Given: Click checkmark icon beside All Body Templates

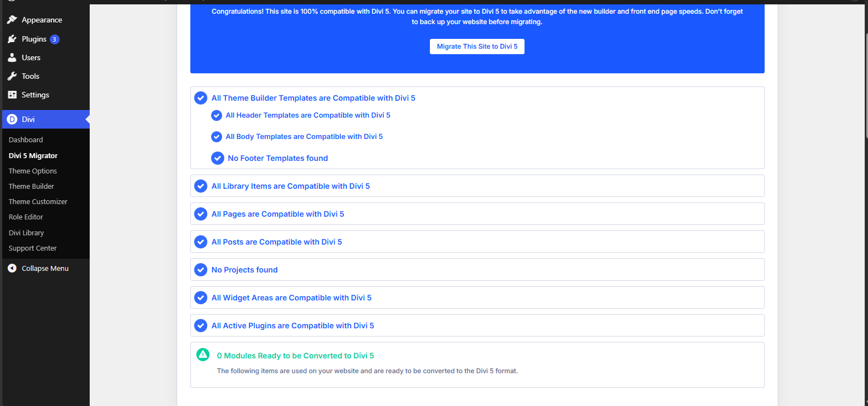Looking at the screenshot, I should (217, 137).
